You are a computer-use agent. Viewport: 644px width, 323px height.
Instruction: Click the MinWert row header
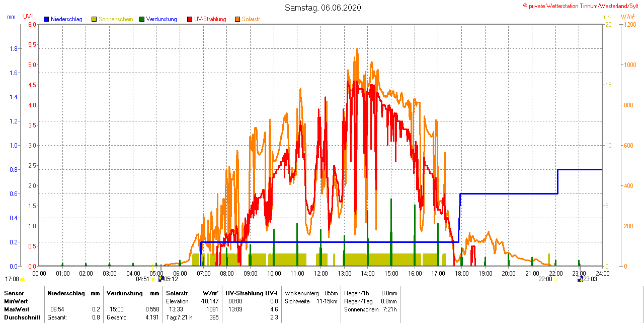point(16,301)
